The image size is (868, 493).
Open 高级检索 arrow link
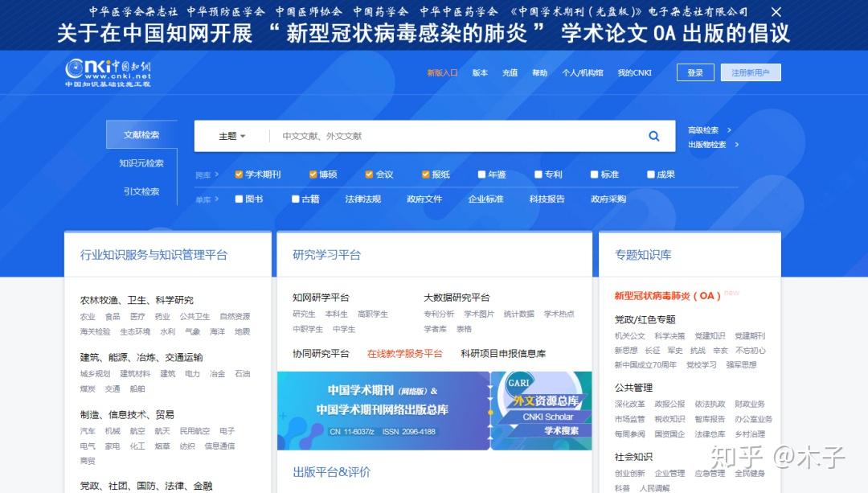pos(710,130)
